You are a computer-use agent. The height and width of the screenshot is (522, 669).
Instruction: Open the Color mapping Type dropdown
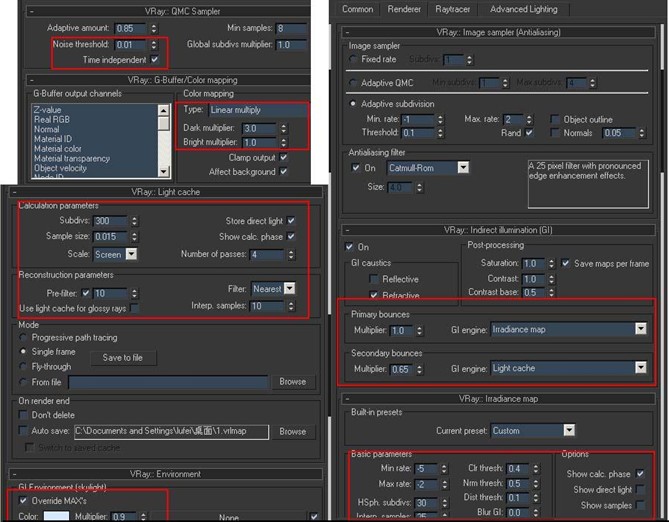pos(258,110)
